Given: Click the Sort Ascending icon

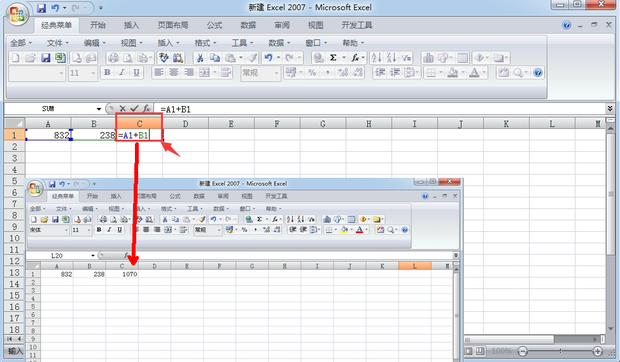Looking at the screenshot, I should pos(376,58).
